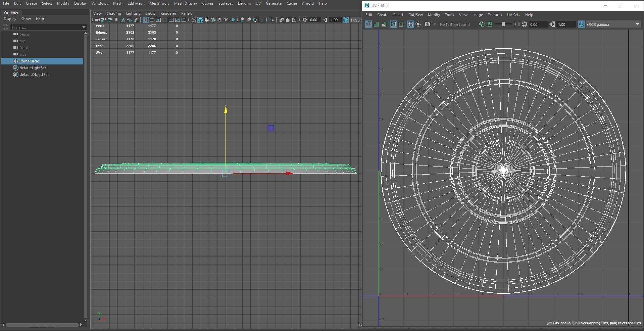Viewport: 644px width, 331px height.
Task: Toggle the Resolution Gate display
Action: click(x=158, y=20)
